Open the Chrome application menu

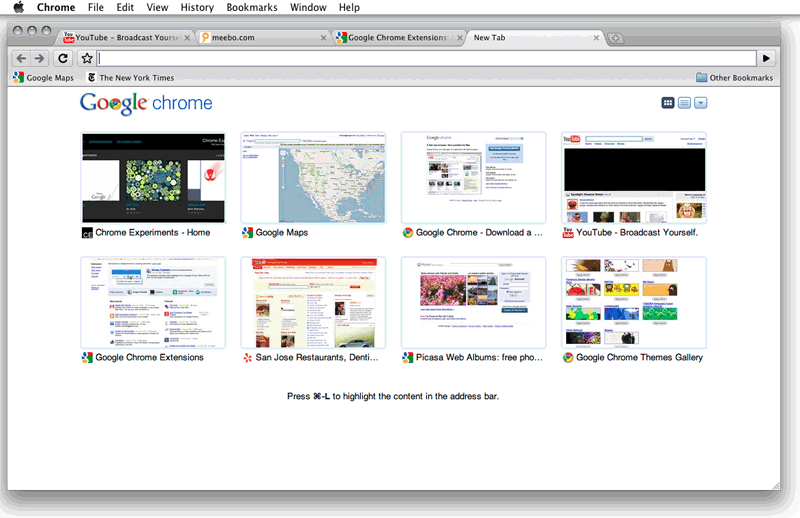tap(56, 7)
